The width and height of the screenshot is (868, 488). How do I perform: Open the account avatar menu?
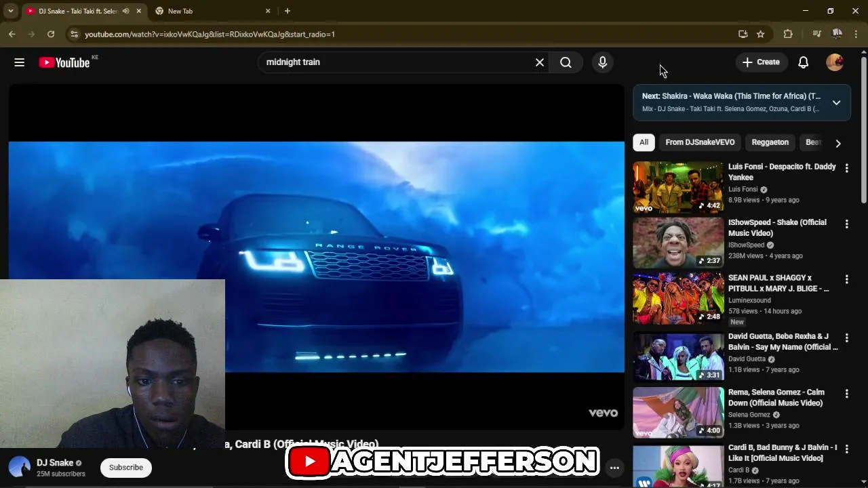(835, 62)
